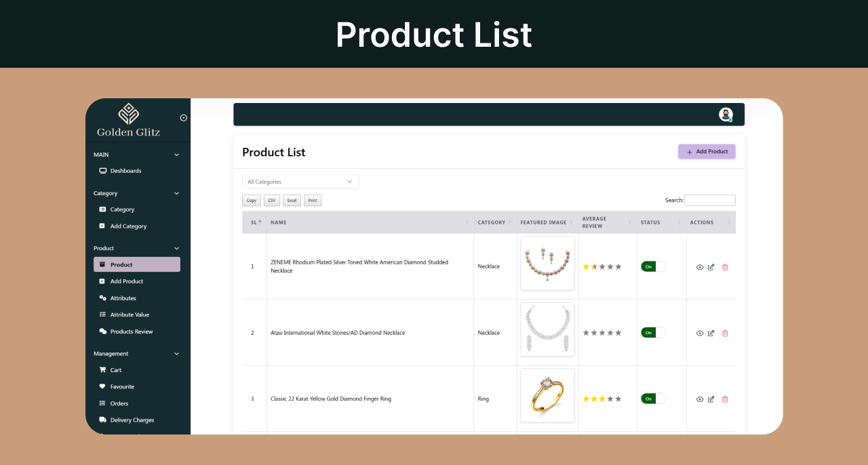This screenshot has width=868, height=465.
Task: Click the star rating for Atasi necklace
Action: pos(602,333)
